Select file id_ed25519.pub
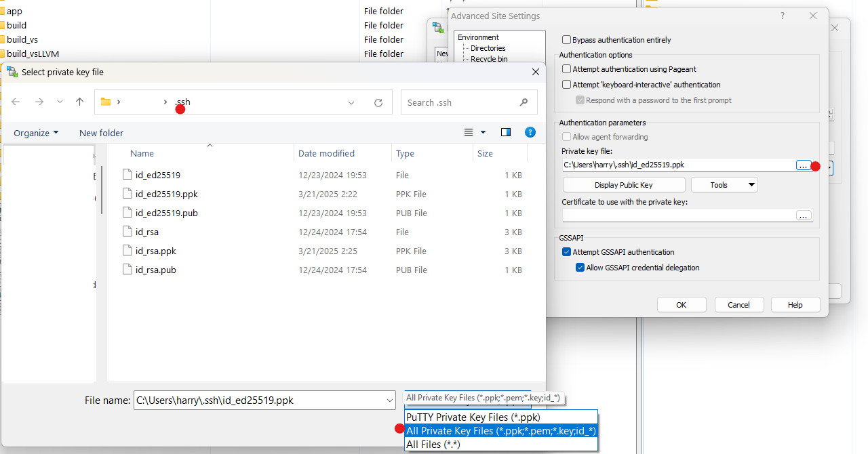The height and width of the screenshot is (454, 868). [x=166, y=213]
